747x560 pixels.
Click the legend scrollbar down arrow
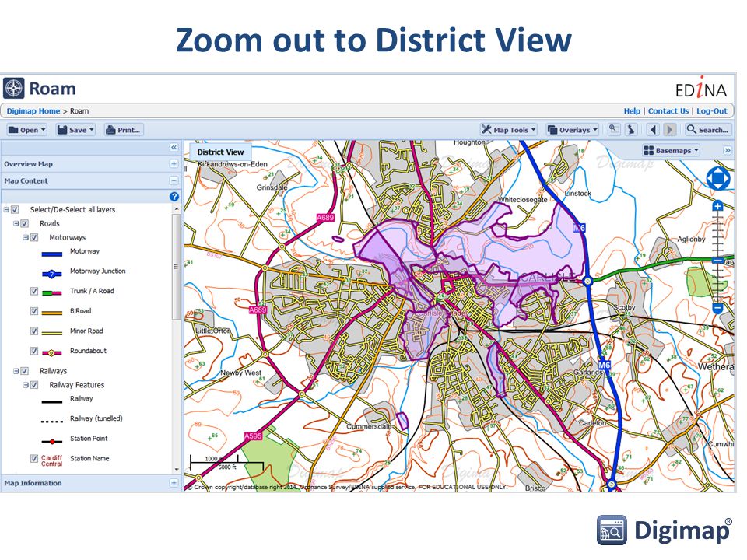[x=177, y=470]
